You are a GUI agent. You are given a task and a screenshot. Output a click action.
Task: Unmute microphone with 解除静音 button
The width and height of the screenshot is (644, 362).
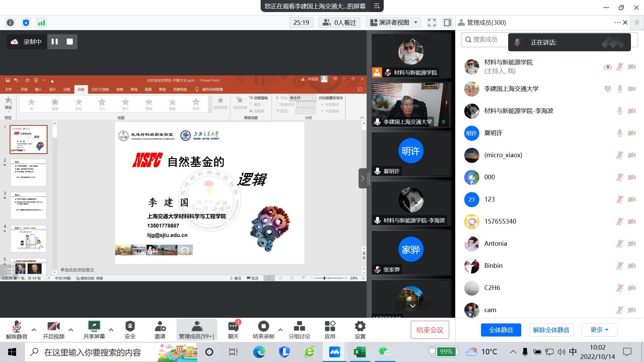(x=16, y=329)
